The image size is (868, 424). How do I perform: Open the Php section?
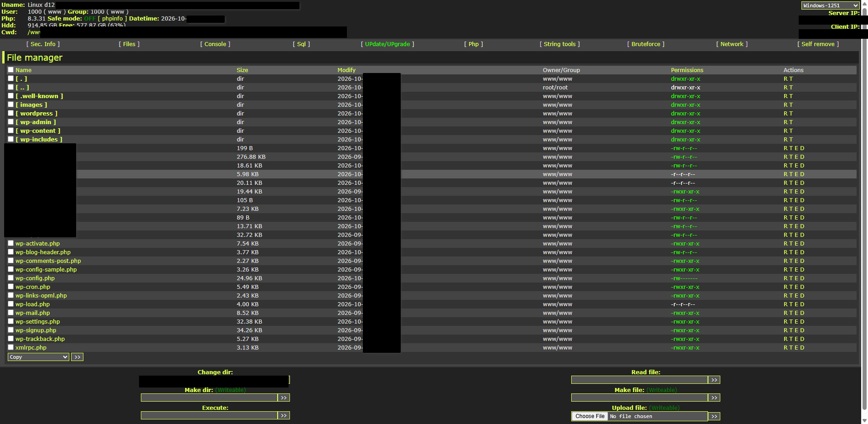(474, 44)
